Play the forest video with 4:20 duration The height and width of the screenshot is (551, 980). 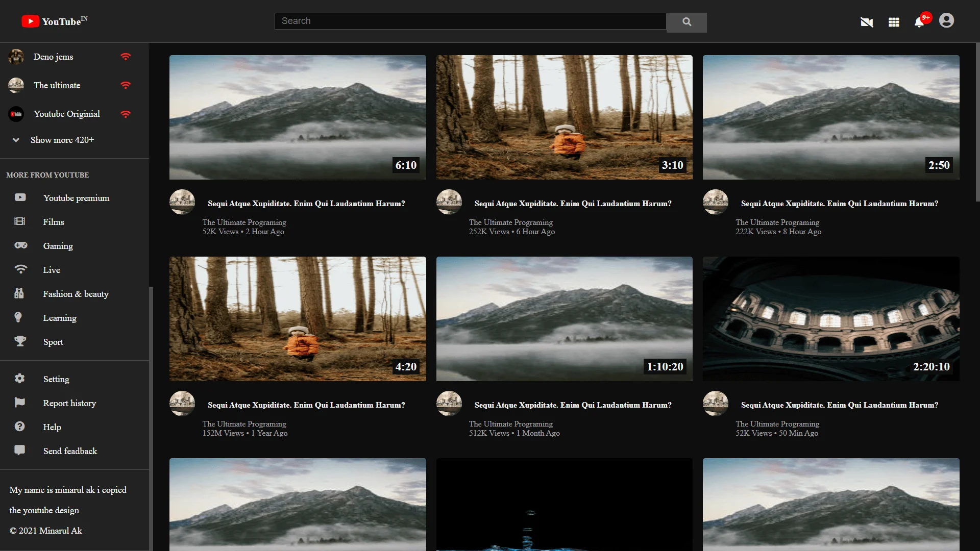298,319
